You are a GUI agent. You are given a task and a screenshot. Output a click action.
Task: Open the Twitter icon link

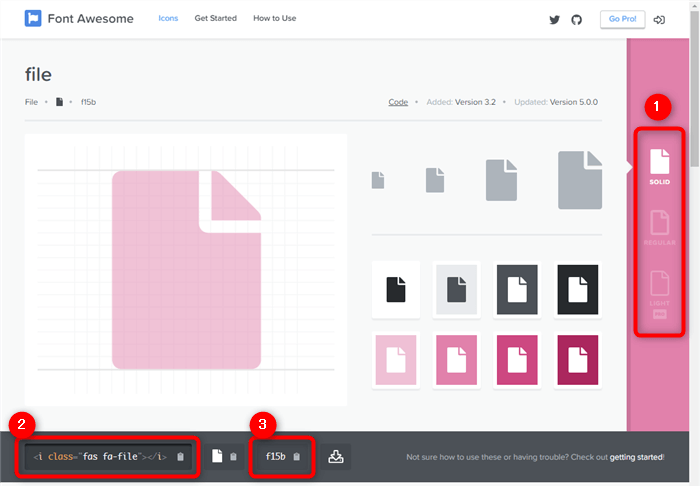[x=555, y=19]
